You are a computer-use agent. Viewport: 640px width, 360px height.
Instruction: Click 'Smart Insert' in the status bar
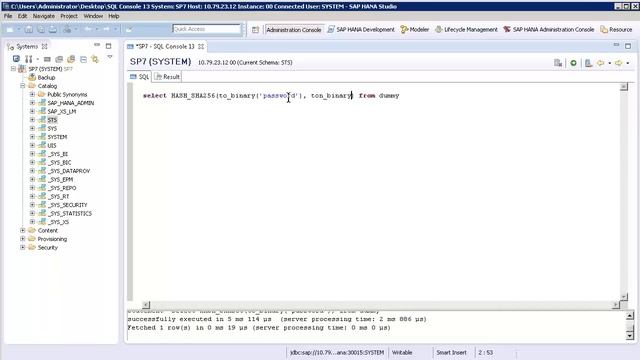[451, 352]
